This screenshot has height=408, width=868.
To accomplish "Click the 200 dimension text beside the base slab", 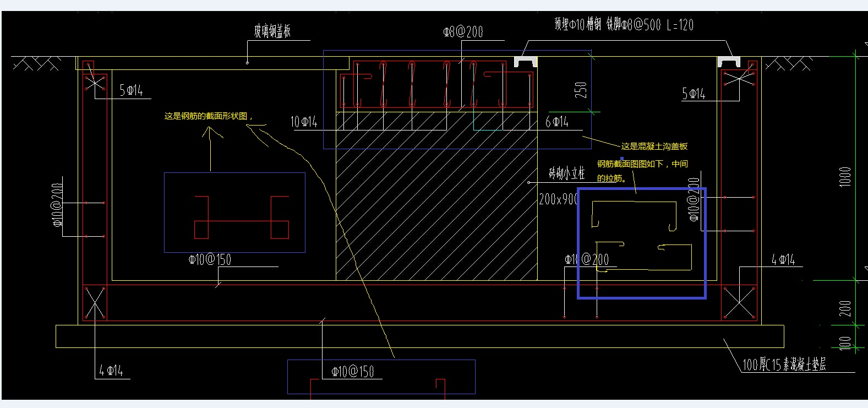I will [x=845, y=308].
